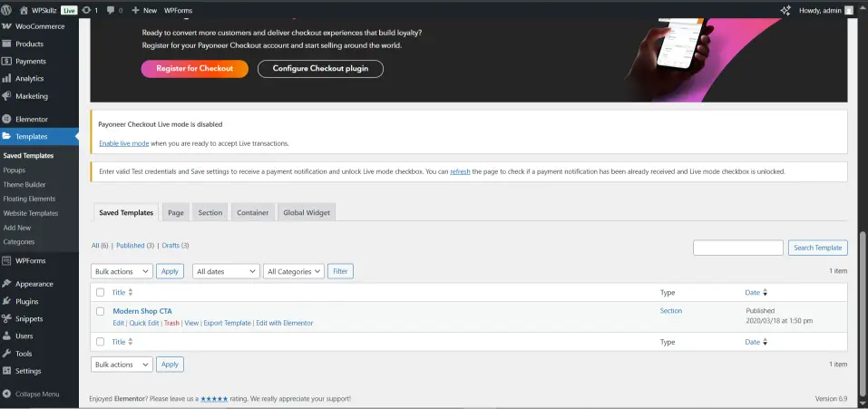This screenshot has width=868, height=409.
Task: Sort by top Title column arrows
Action: click(x=131, y=292)
